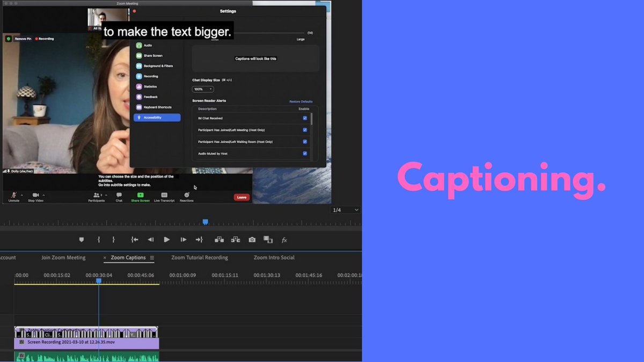This screenshot has width=644, height=362.
Task: Click the Extract button in the transport bar
Action: tap(236, 240)
